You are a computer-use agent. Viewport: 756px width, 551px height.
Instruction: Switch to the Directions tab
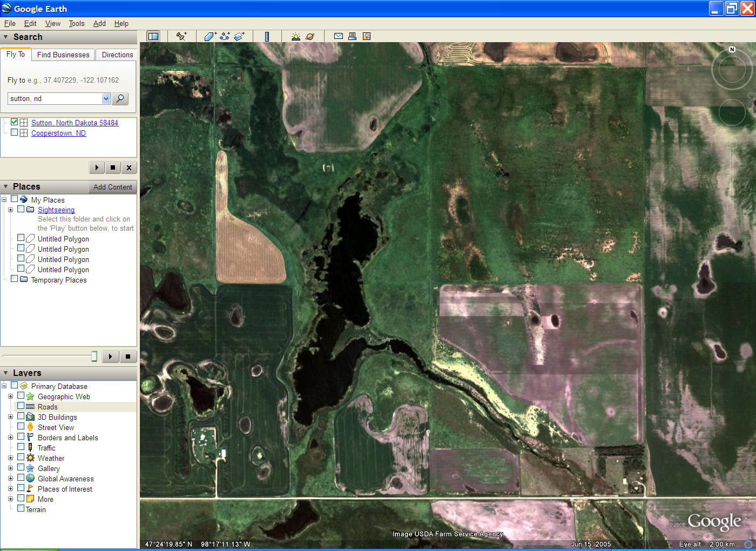tap(117, 55)
